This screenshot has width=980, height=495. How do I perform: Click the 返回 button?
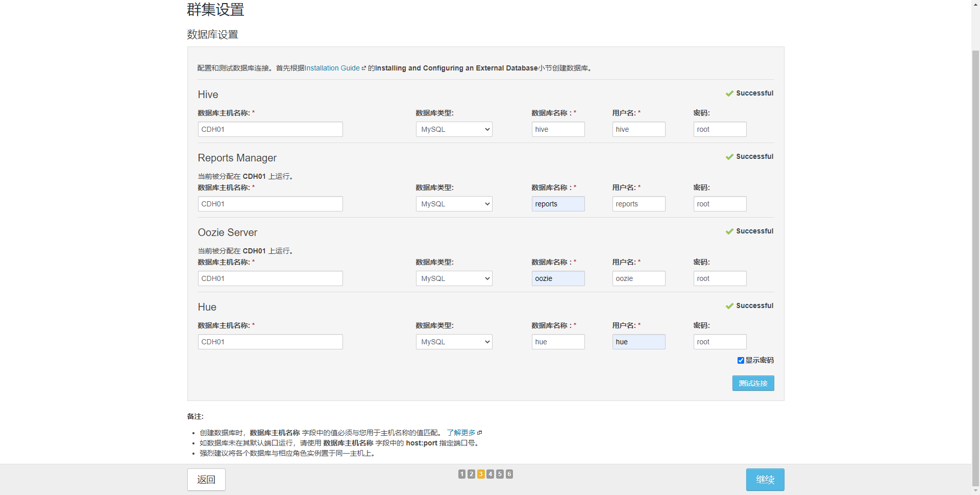pos(206,480)
